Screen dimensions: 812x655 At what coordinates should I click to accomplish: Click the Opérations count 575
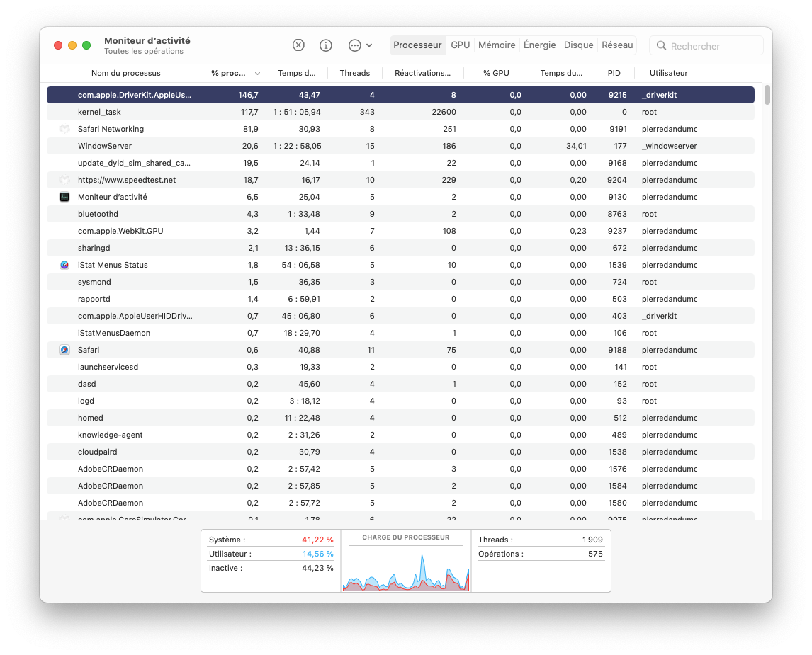click(595, 554)
